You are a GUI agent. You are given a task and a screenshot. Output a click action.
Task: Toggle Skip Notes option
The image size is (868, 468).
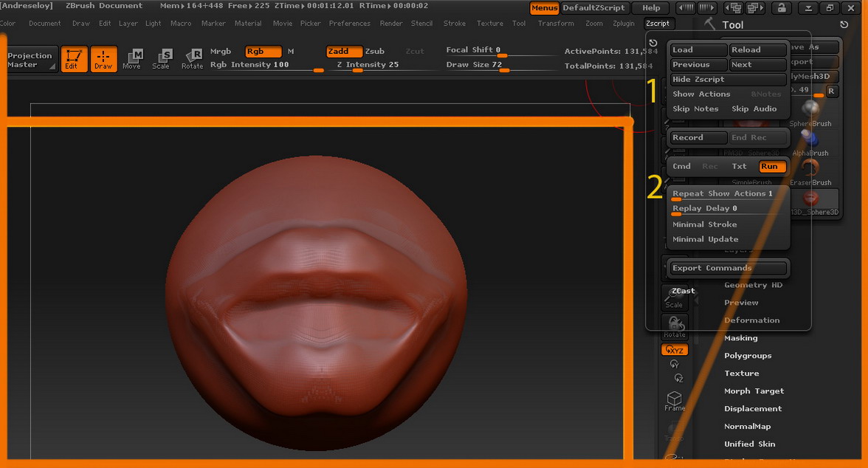point(695,109)
